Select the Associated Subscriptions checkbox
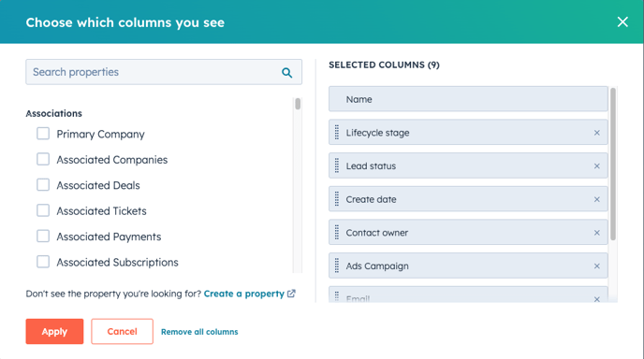The height and width of the screenshot is (359, 644). click(x=43, y=262)
